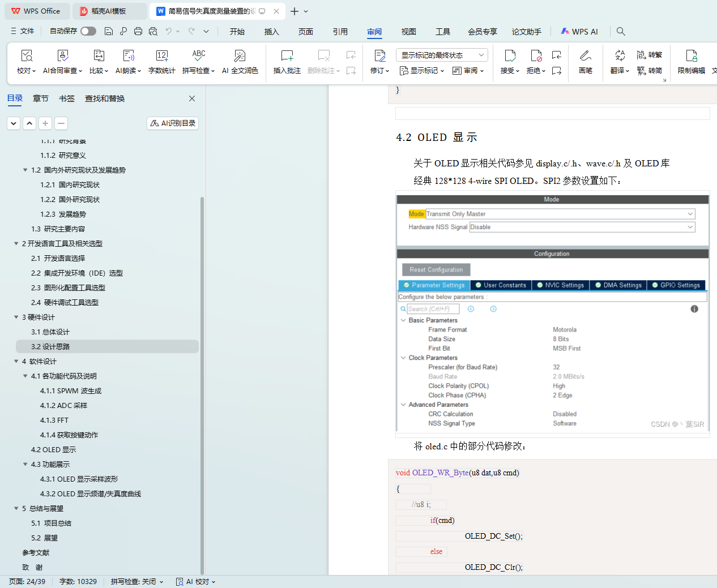Toggle the 自动保存 autosave switch
Screen dimensions: 717x588
point(88,31)
